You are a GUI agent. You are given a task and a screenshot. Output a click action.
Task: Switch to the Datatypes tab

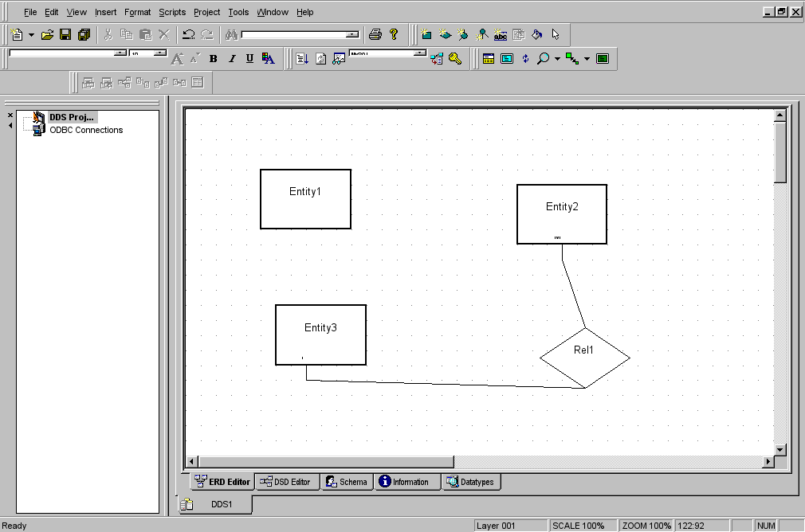471,482
